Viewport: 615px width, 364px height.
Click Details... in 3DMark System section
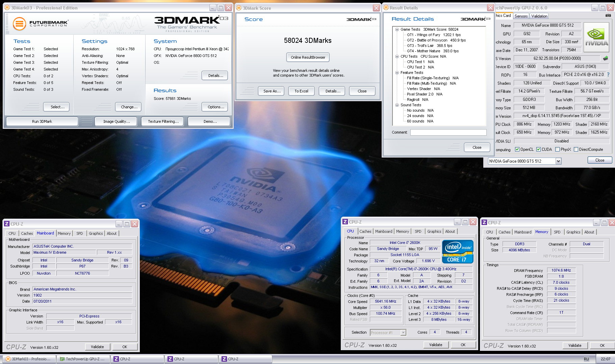(x=215, y=76)
